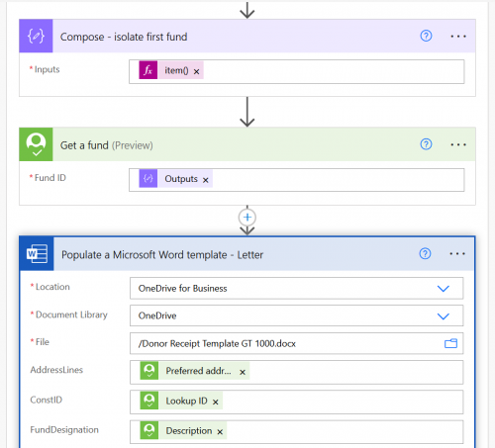Open ellipsis menu on Compose action

coord(458,37)
